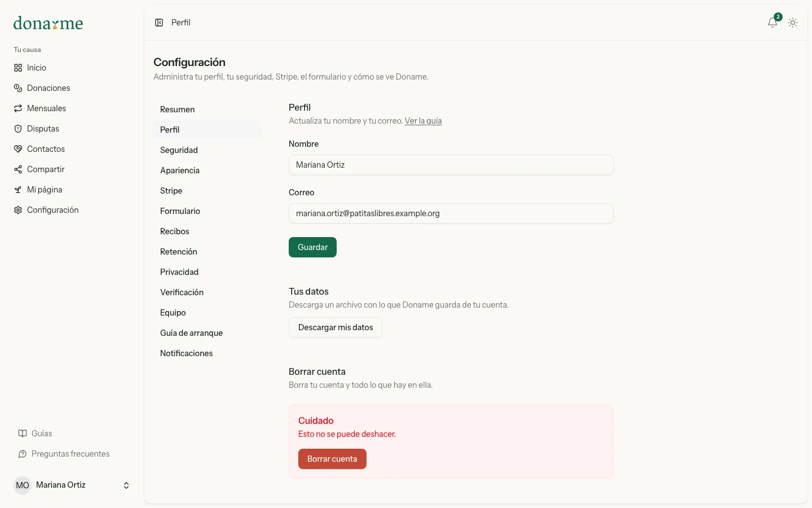Image resolution: width=812 pixels, height=508 pixels.
Task: Click the Contactos heart-handshake icon
Action: (x=18, y=149)
